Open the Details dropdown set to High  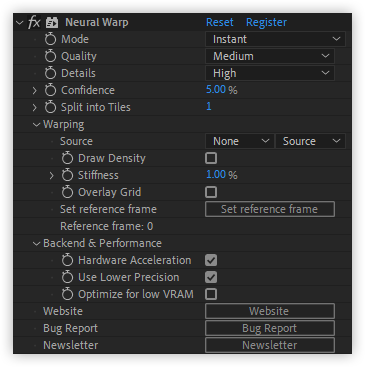point(270,73)
